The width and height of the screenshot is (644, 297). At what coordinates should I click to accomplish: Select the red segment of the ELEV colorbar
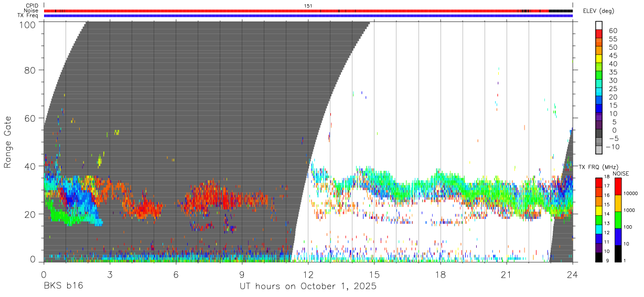[598, 34]
